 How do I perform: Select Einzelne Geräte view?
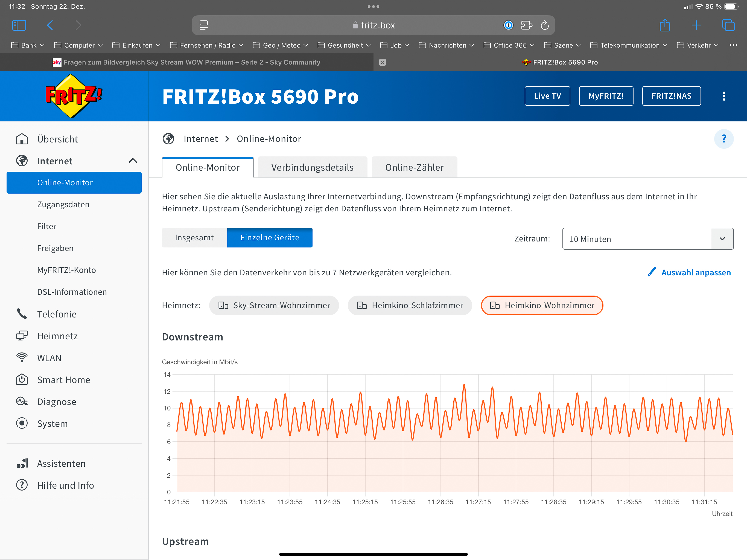(x=270, y=238)
